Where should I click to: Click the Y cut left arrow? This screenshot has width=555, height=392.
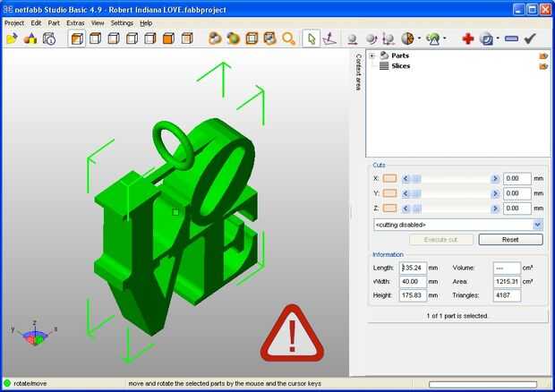(406, 193)
